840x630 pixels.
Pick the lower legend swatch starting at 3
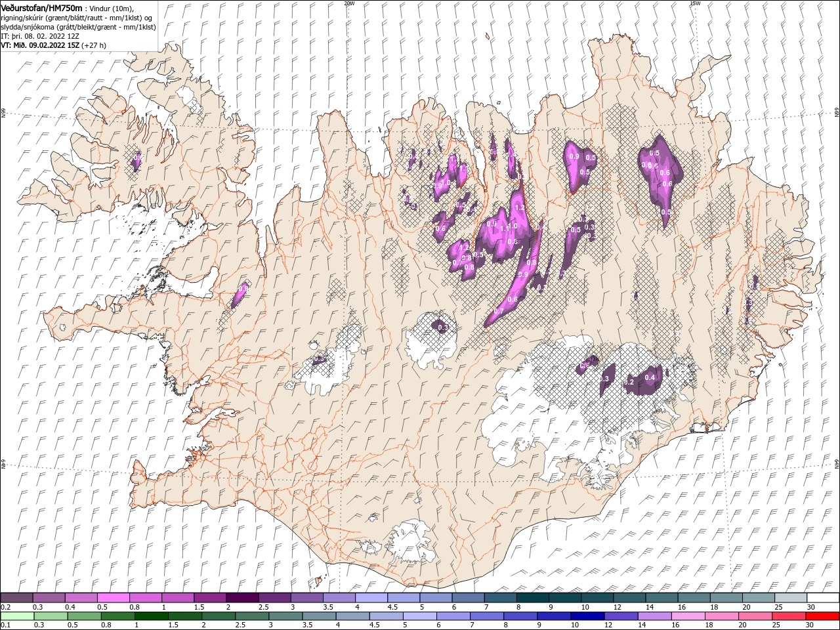pos(285,616)
